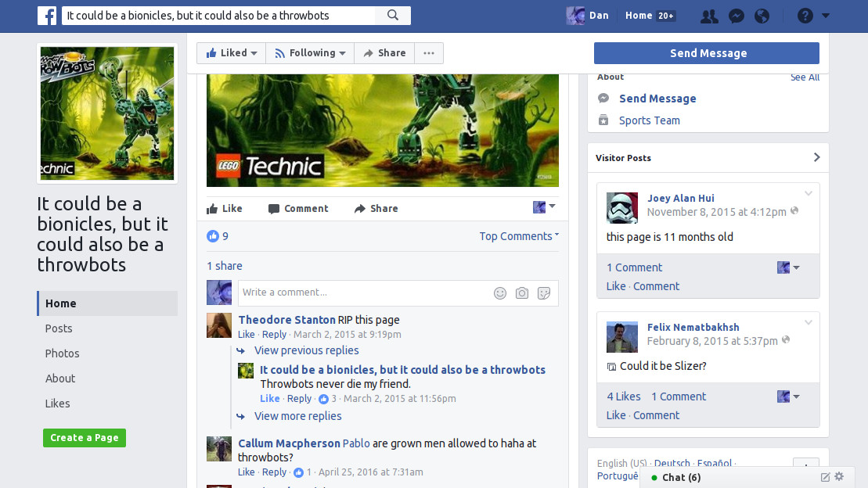Click the Facebook logo icon
The width and height of the screenshot is (868, 488).
point(47,16)
